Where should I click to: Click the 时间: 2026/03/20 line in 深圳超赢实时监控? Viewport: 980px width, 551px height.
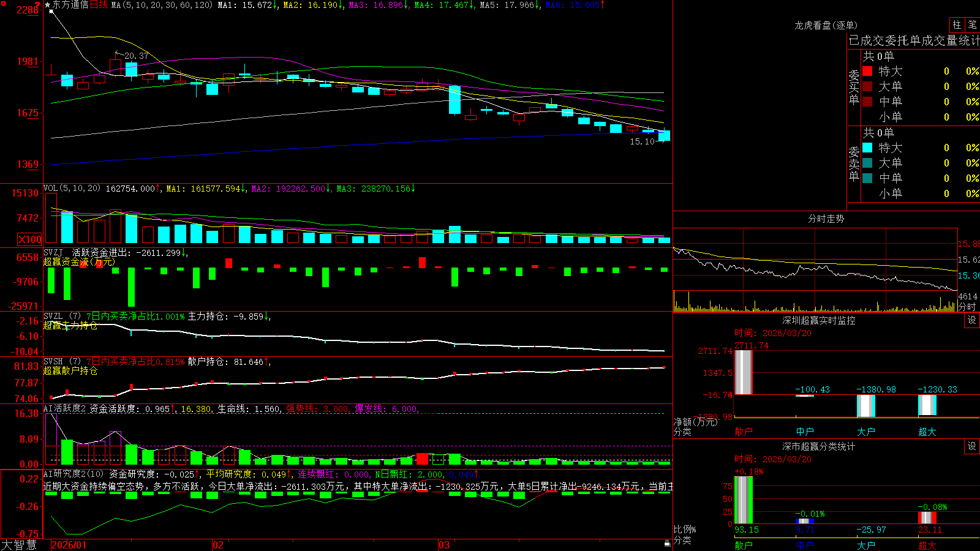tap(773, 333)
